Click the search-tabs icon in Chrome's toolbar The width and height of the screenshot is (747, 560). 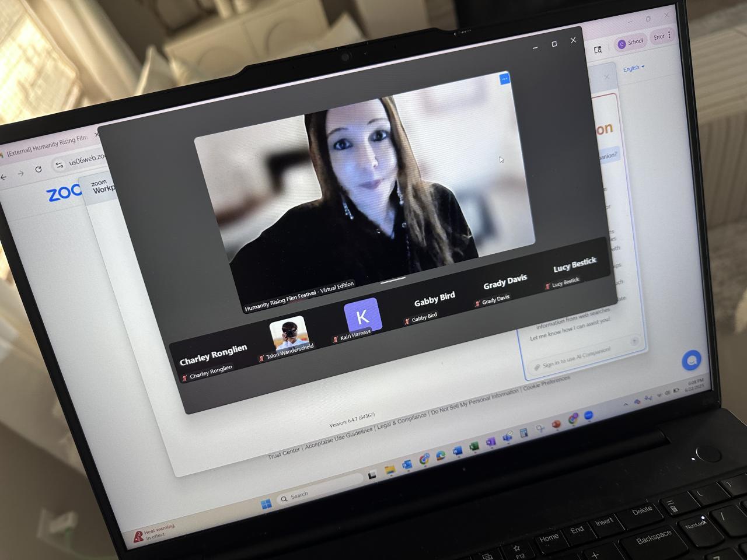pos(598,50)
